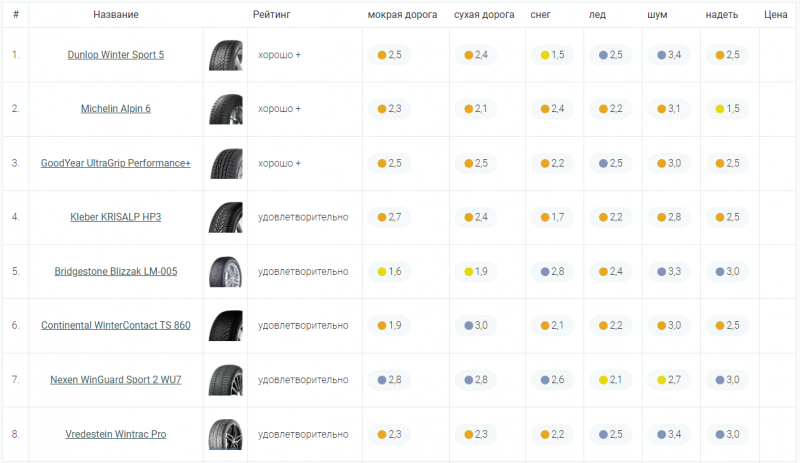Click the Nexen WinGuard tire thumbnail
Screen dimensions: 800x463
point(225,380)
